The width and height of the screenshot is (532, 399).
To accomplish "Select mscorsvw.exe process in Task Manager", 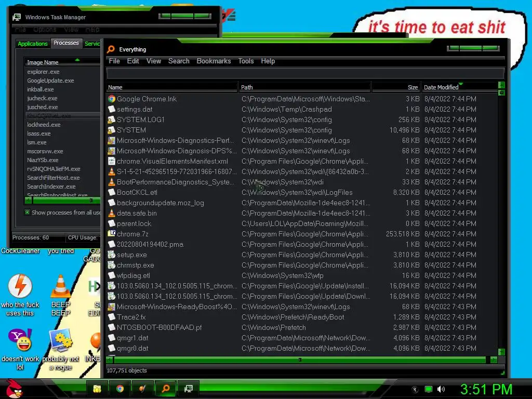I will [45, 151].
